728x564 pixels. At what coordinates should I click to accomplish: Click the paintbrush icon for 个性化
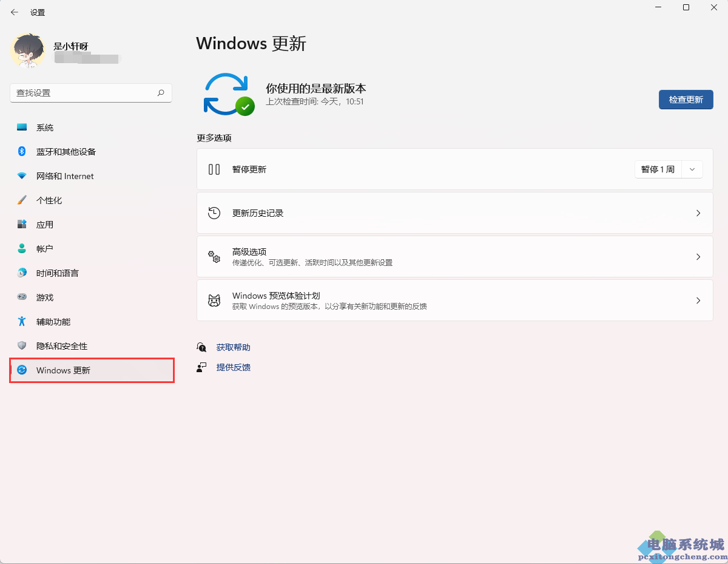(x=22, y=200)
